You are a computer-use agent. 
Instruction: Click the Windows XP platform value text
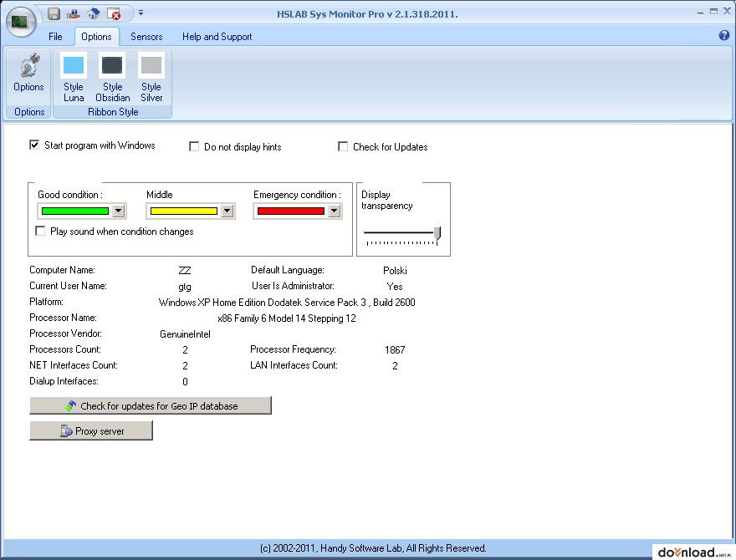tap(287, 303)
